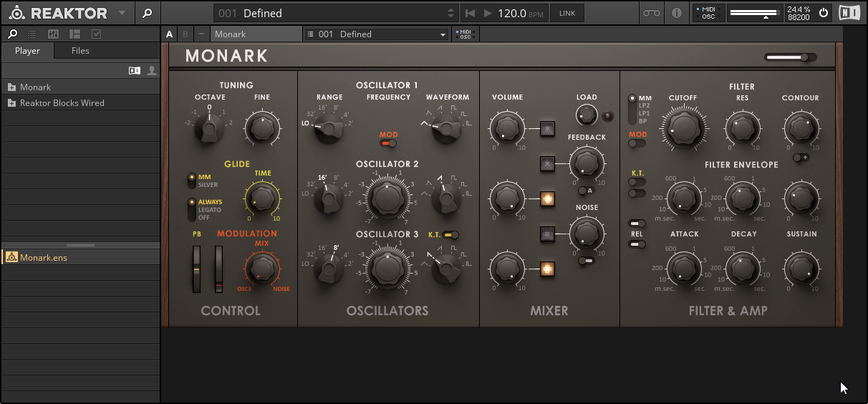Click the Monark instrument name field

tap(256, 34)
